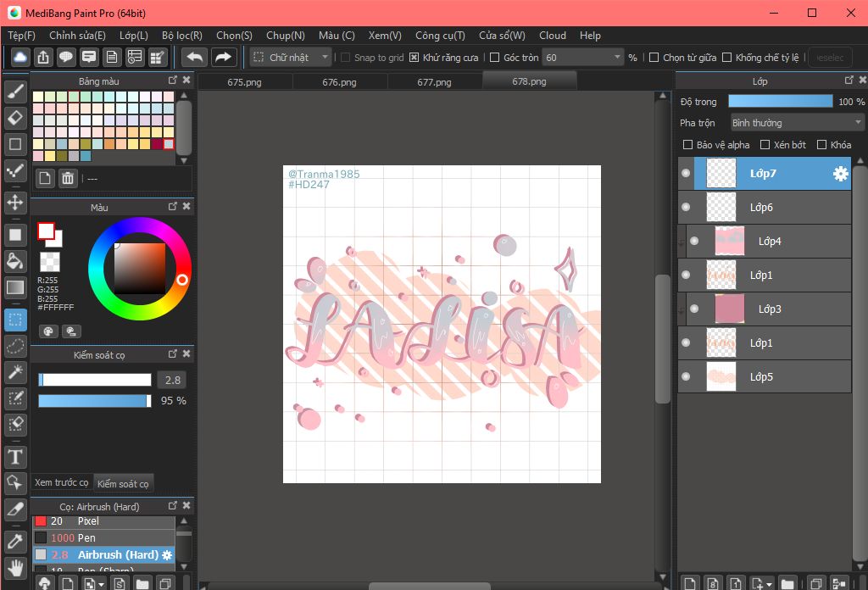Open Airbrush (Hard) brush settings gear
868x590 pixels.
[167, 554]
